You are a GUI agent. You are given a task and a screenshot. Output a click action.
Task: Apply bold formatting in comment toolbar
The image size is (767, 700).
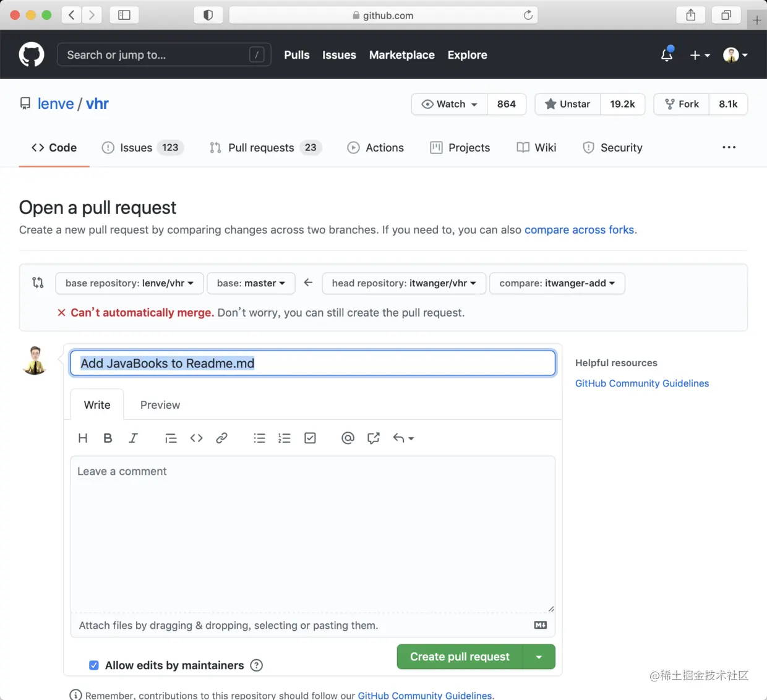(x=108, y=438)
